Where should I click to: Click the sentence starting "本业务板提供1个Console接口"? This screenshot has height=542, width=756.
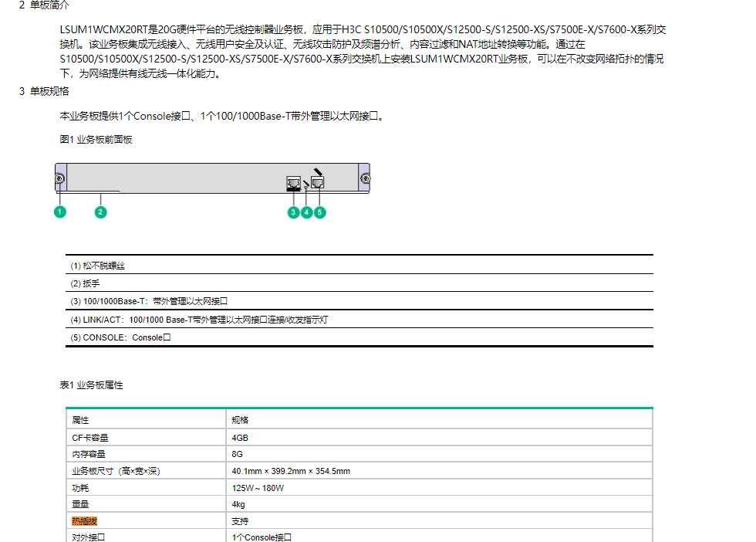pos(223,116)
